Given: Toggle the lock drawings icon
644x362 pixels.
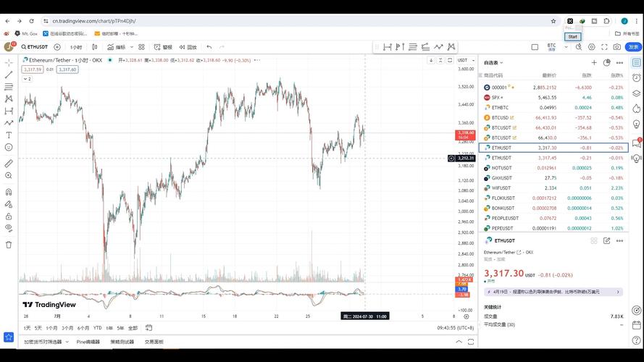Looking at the screenshot, I should (x=9, y=216).
